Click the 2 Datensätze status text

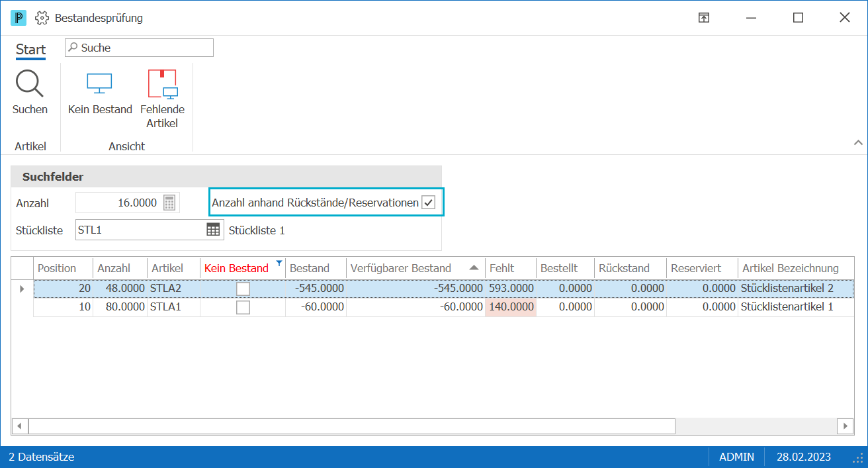point(42,457)
